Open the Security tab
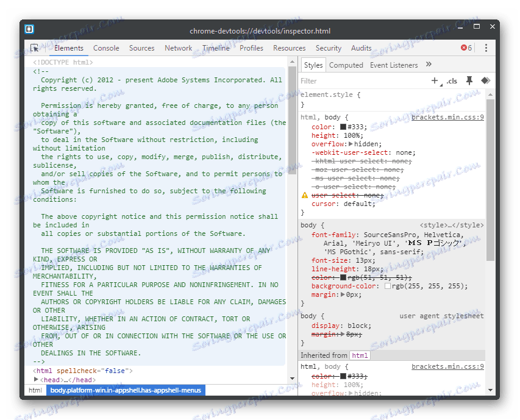This screenshot has width=520, height=420. [x=329, y=48]
